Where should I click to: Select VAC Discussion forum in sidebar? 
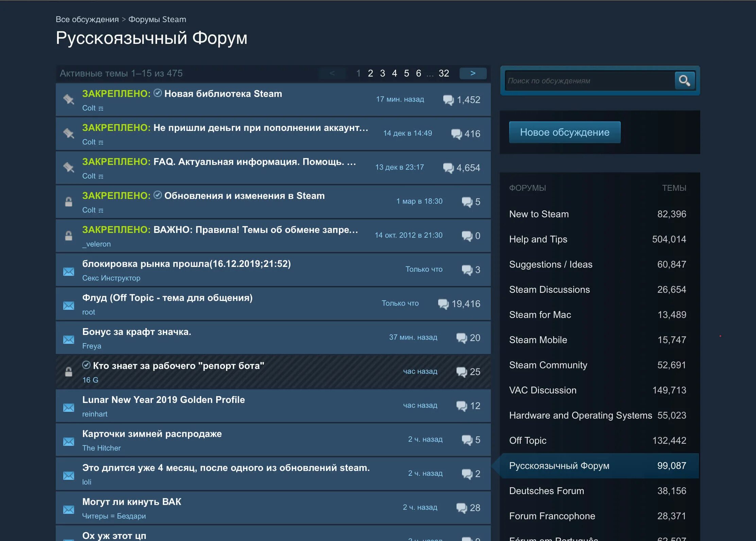pyautogui.click(x=543, y=390)
